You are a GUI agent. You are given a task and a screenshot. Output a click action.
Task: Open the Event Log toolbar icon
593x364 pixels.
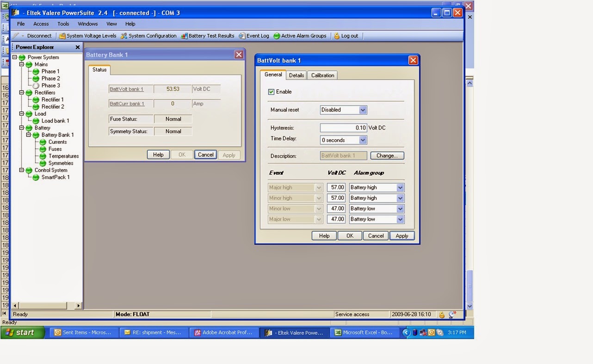(x=242, y=36)
